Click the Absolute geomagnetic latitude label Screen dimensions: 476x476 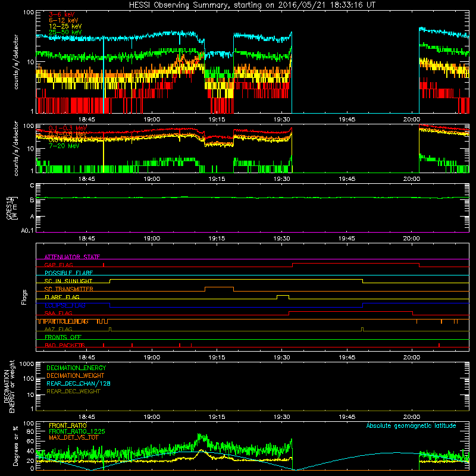click(411, 425)
